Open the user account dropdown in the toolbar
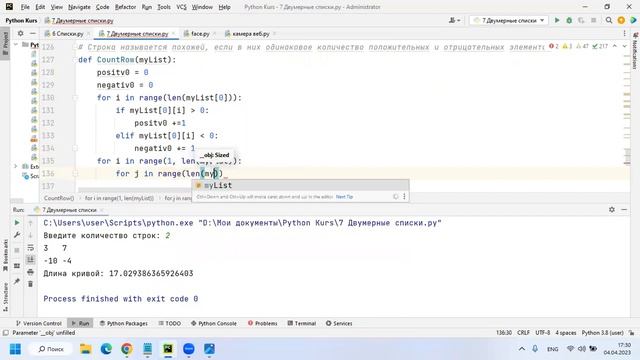The height and width of the screenshot is (360, 640). pyautogui.click(x=454, y=20)
